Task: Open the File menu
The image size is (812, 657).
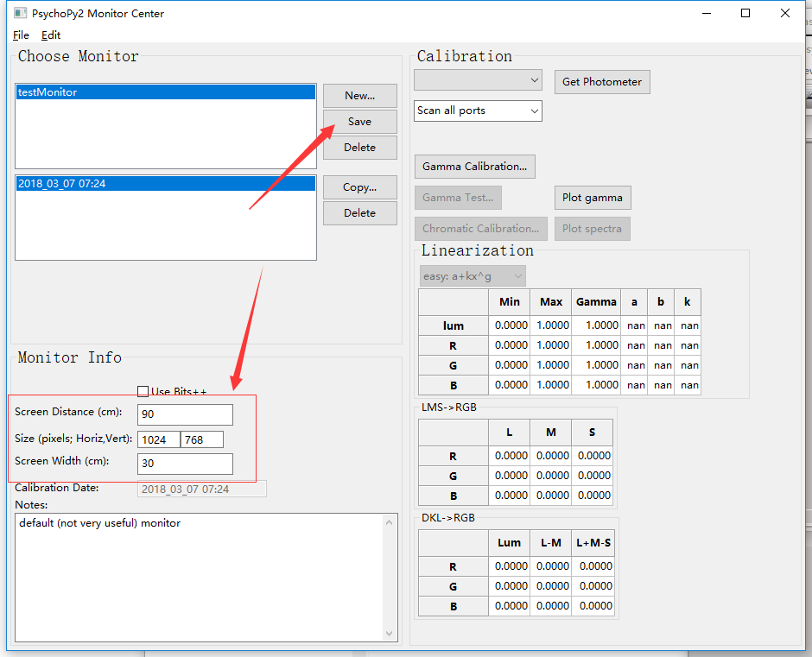Action: click(x=22, y=35)
